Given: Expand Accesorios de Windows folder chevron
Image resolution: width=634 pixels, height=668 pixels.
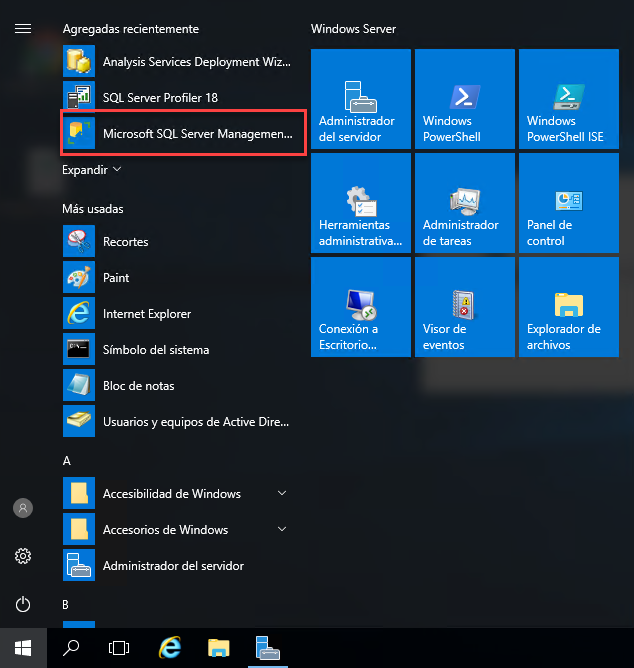Looking at the screenshot, I should click(282, 529).
